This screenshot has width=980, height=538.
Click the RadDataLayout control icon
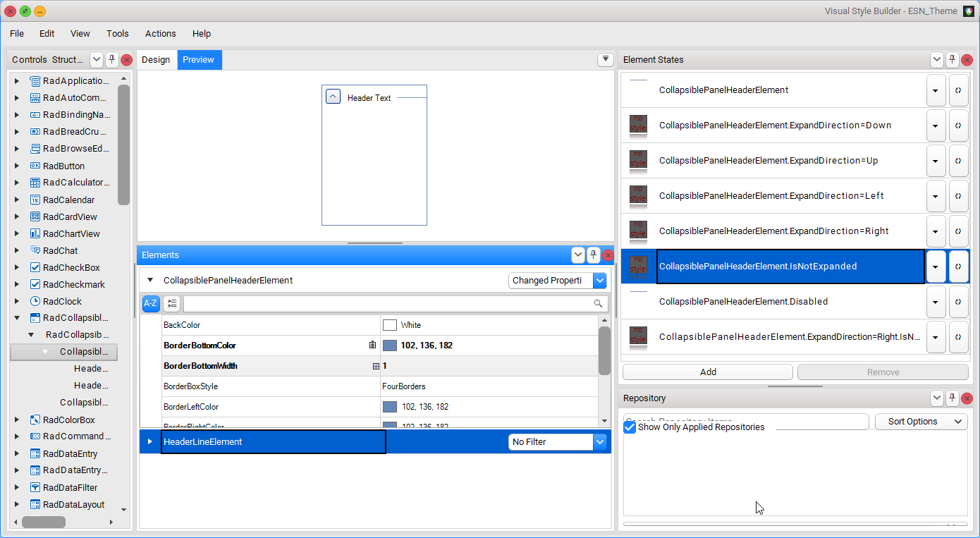click(35, 504)
